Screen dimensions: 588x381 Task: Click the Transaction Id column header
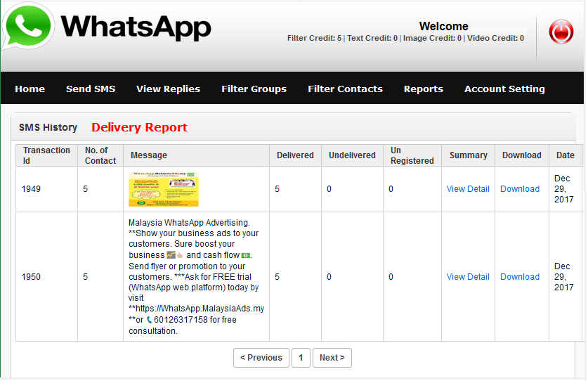(46, 155)
